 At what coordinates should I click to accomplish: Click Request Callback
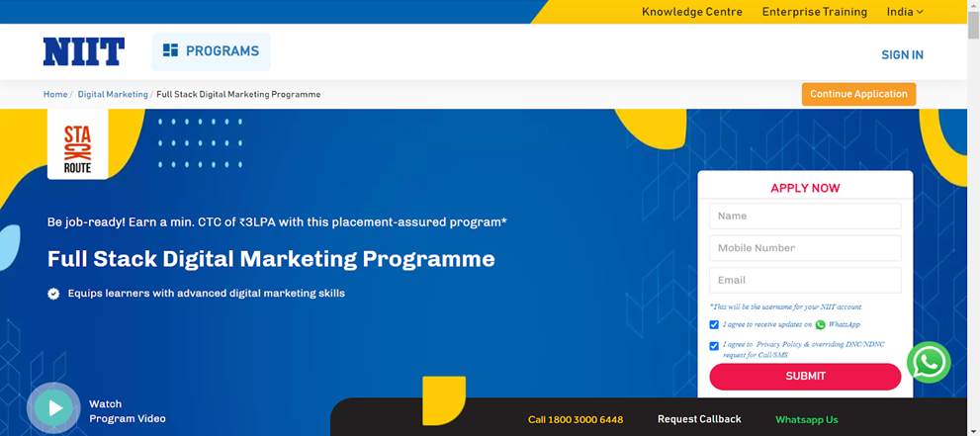pos(699,419)
